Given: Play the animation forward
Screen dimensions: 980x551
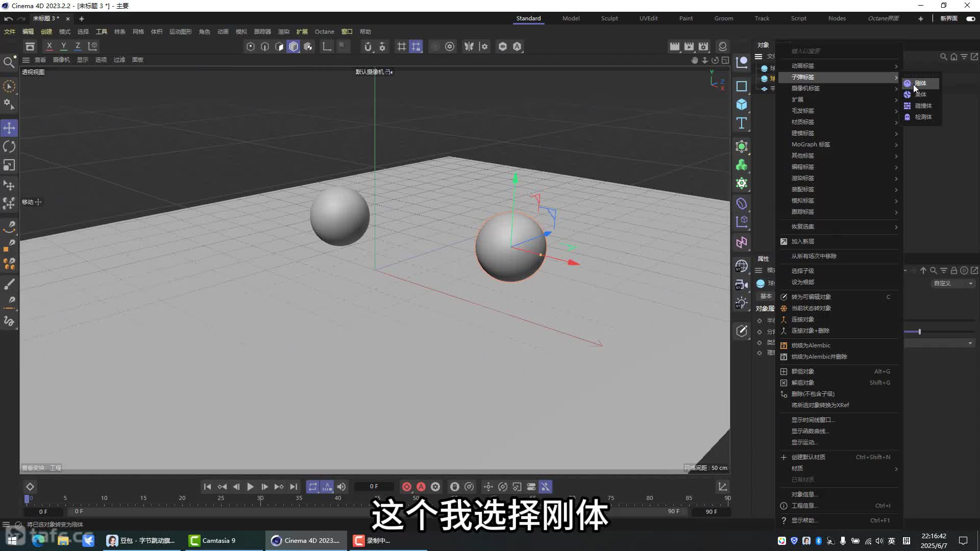Looking at the screenshot, I should coord(250,487).
